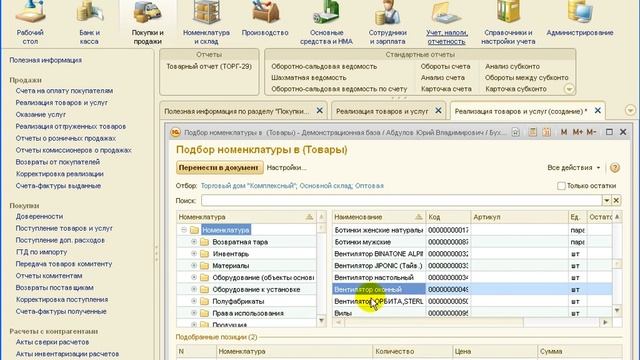This screenshot has width=640, height=360.
Task: Switch to Реализация товаров и услуг (создание) tab
Action: coord(521,111)
